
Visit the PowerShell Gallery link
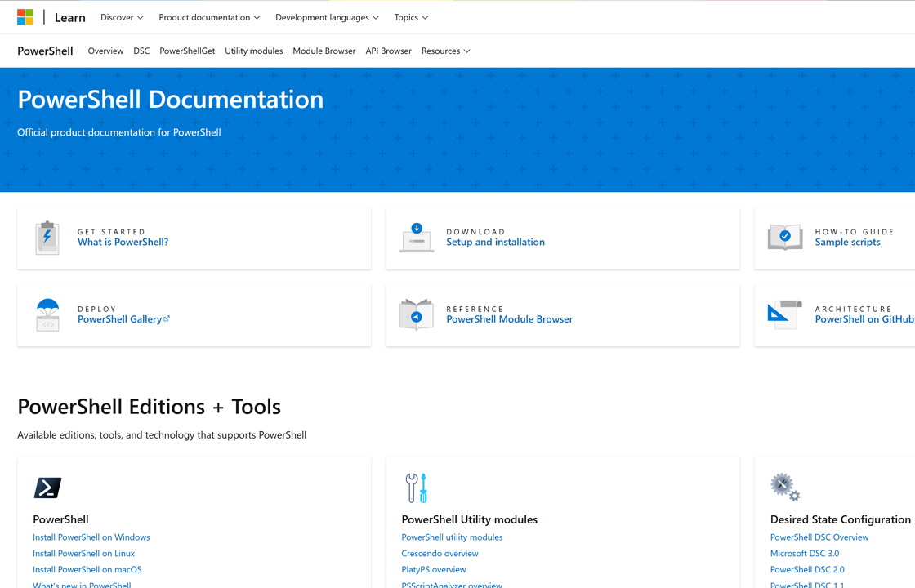pos(119,319)
